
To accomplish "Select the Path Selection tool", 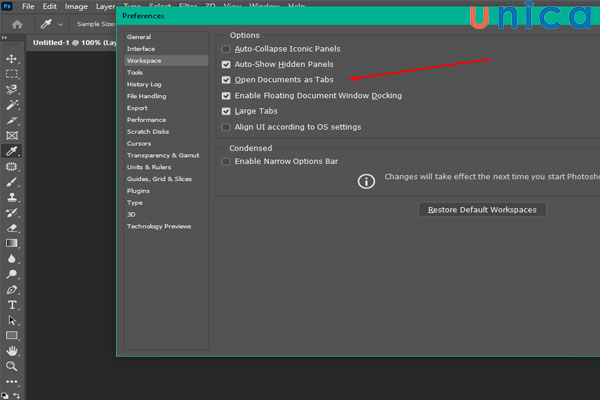I will coord(11,320).
